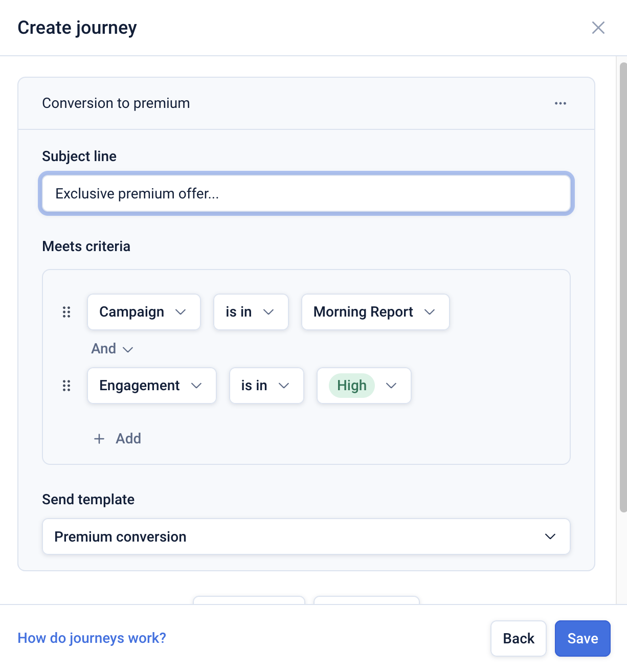The image size is (627, 672).
Task: Click the Subject line text field
Action: [306, 194]
